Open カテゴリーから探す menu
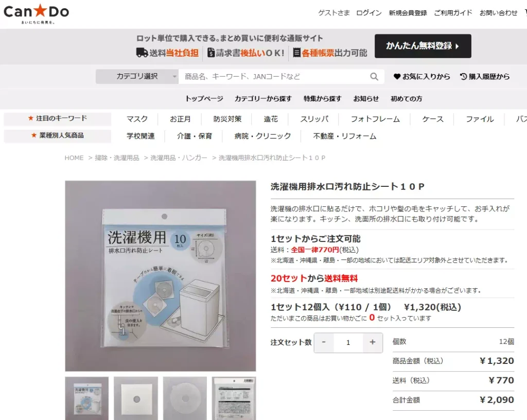This screenshot has height=420, width=527. coord(263,99)
